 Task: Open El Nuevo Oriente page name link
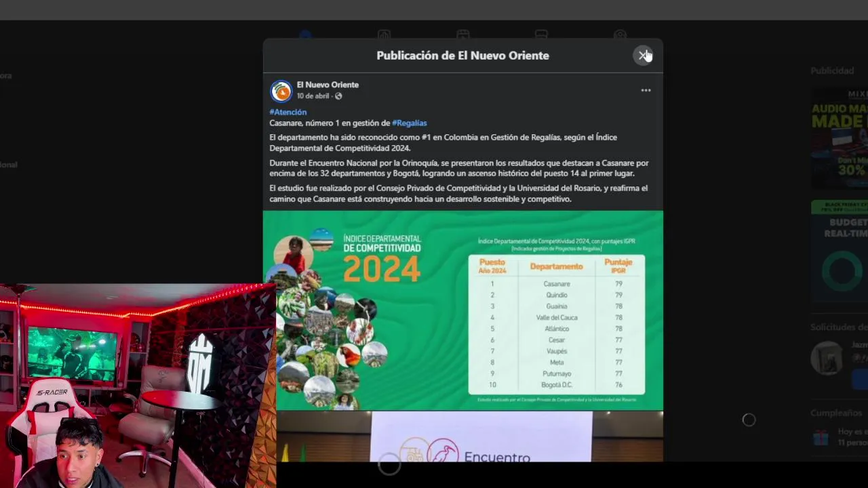[328, 85]
